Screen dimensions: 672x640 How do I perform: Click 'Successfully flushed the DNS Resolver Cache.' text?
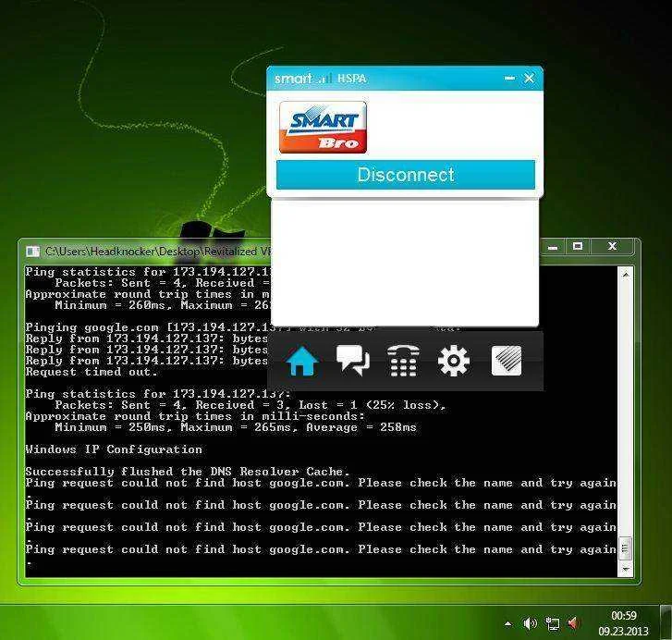(188, 472)
